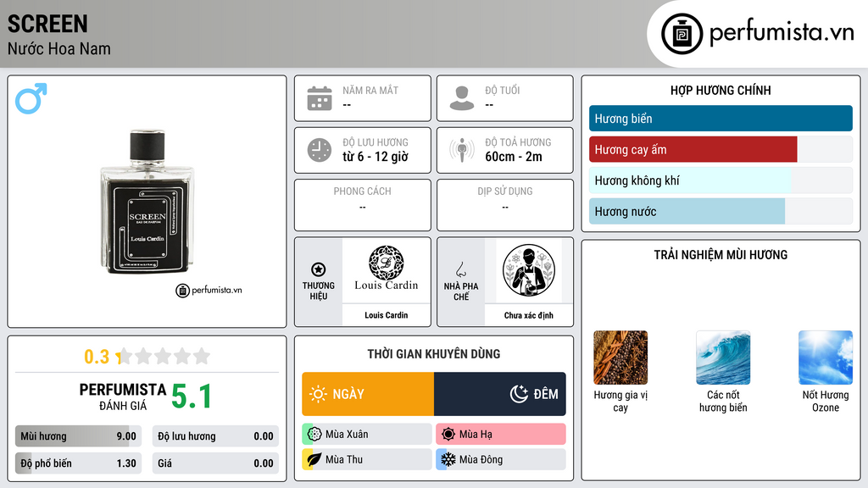Viewport: 868px width, 488px height.
Task: Click the Louis Cardin brand logo
Action: pos(387,269)
